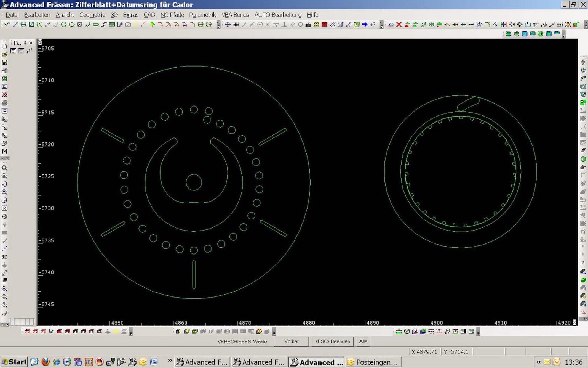Switch to Posteingan... taskbar window

pos(373,362)
